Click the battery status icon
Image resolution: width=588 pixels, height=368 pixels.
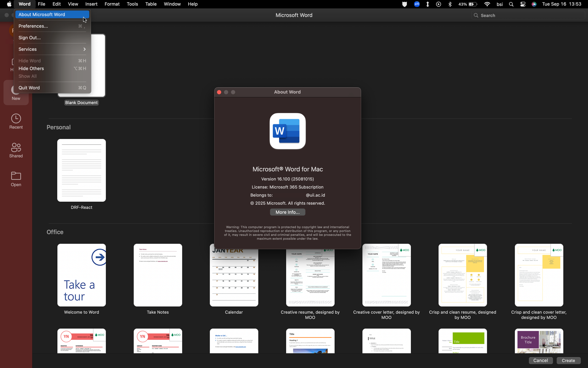pos(473,4)
